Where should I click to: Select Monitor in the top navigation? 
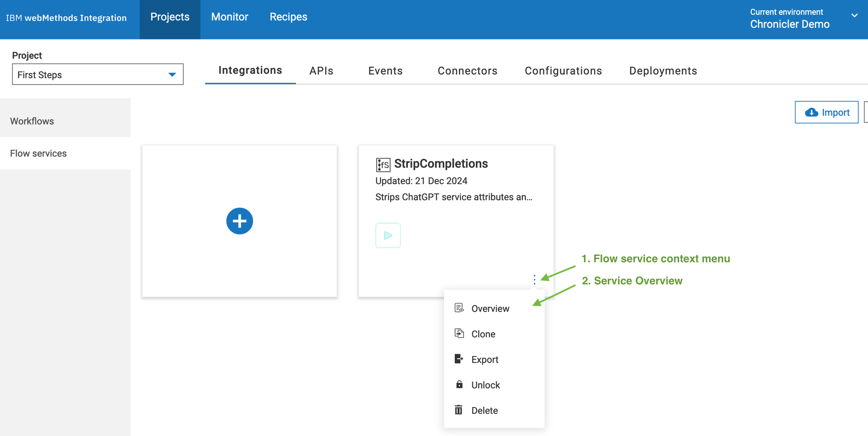(230, 17)
